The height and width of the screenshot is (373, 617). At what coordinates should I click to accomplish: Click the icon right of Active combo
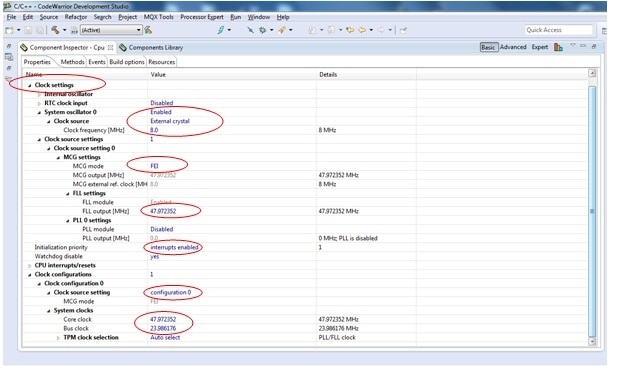tap(148, 30)
